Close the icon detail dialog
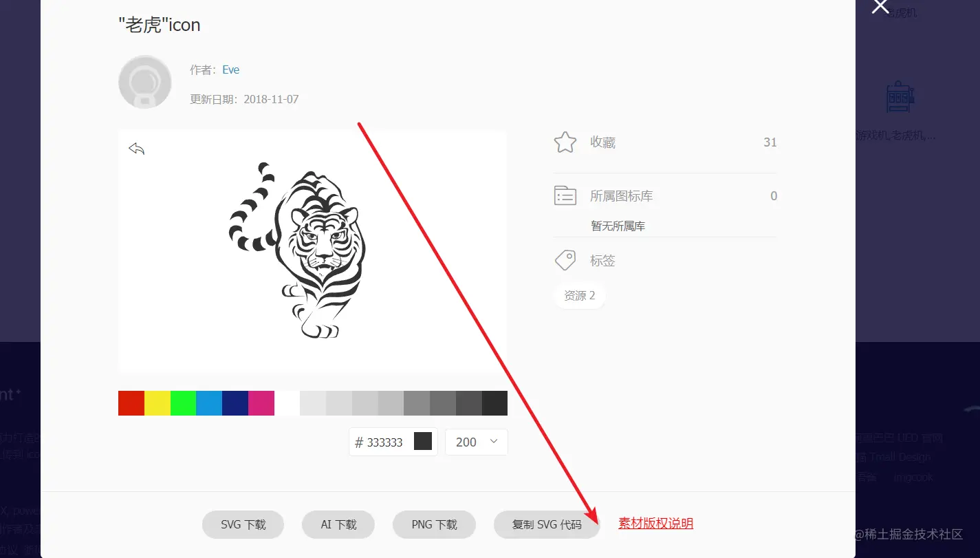The height and width of the screenshot is (558, 980). pos(880,7)
